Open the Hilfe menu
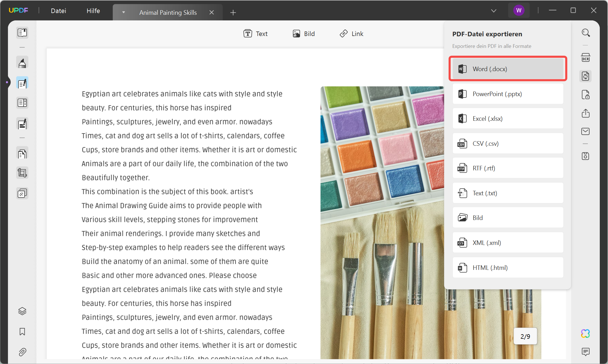 [93, 11]
